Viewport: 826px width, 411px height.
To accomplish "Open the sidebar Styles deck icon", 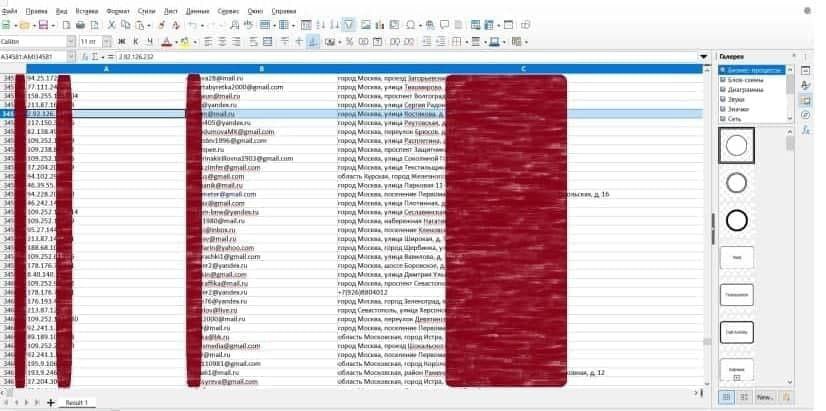I will (x=805, y=85).
